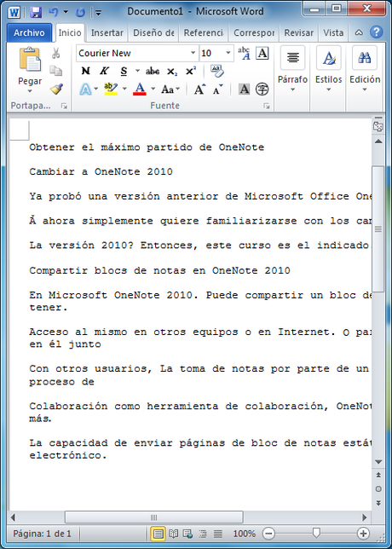Open the font size 10 dropdown
Image resolution: width=392 pixels, height=549 pixels.
click(228, 53)
